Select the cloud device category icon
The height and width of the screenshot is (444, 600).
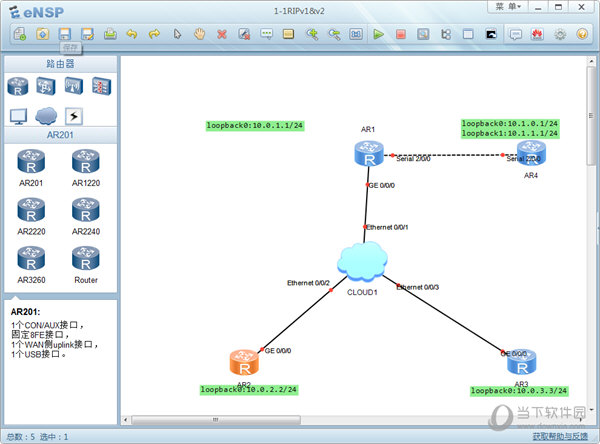click(46, 116)
